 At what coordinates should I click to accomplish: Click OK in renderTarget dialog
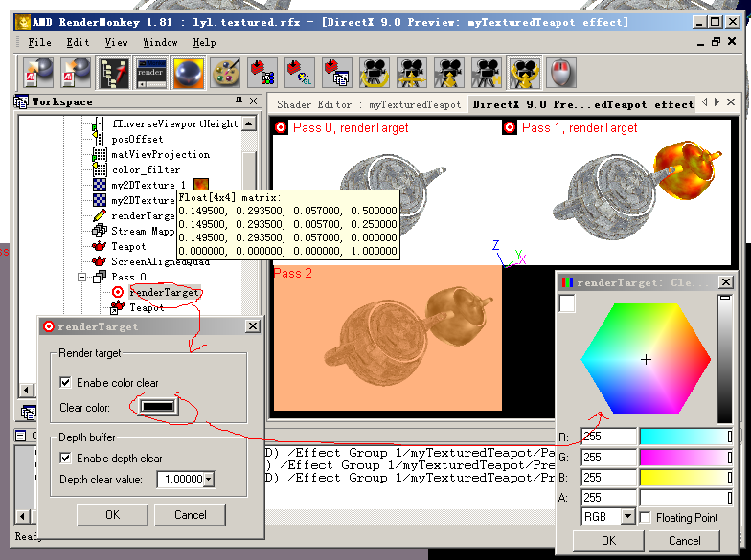click(113, 515)
